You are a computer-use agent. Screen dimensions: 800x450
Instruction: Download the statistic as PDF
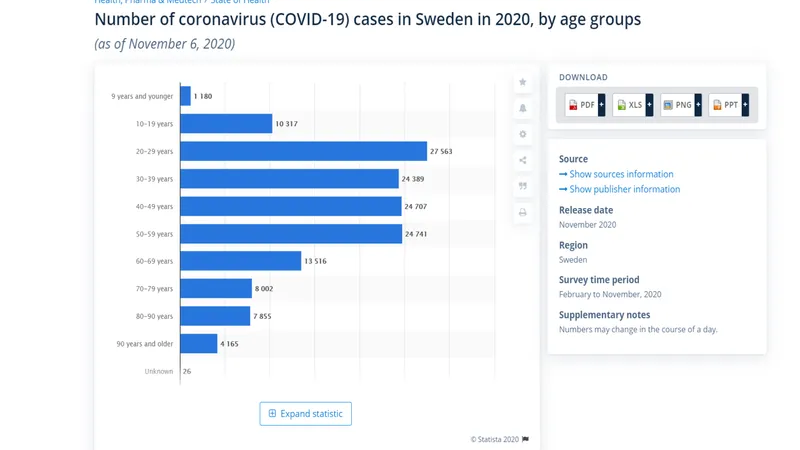click(581, 105)
